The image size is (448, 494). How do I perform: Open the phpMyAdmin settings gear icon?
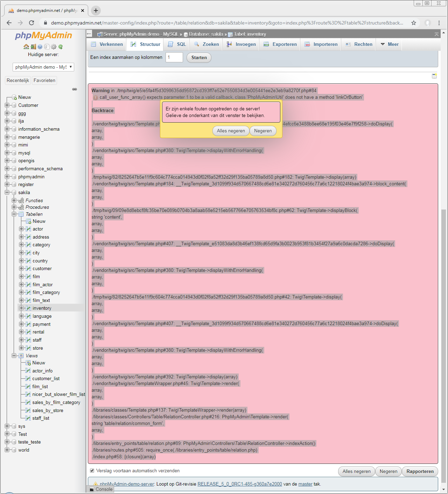(54, 47)
